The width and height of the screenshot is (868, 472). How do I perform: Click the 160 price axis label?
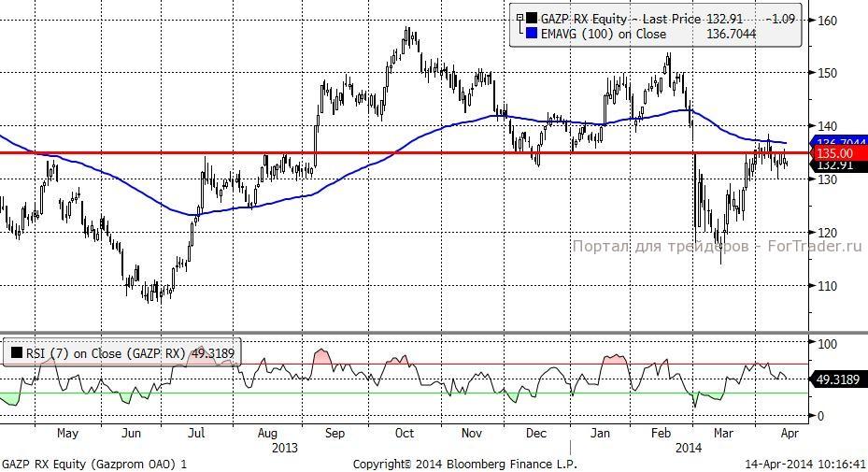click(x=827, y=21)
